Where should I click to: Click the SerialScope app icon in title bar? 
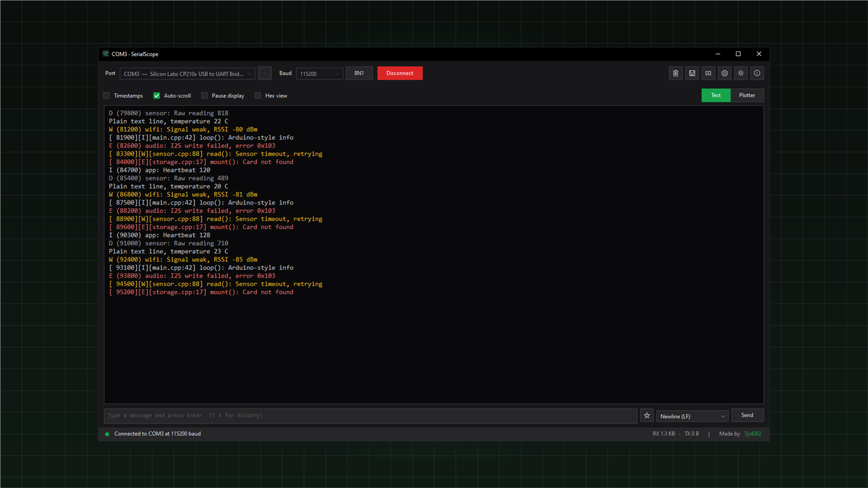[x=106, y=54]
